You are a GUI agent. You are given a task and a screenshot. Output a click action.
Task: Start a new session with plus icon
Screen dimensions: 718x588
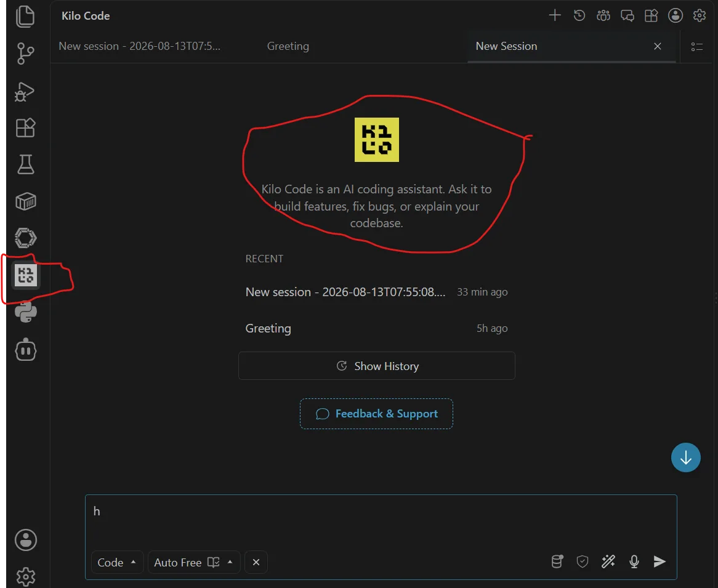coord(555,15)
